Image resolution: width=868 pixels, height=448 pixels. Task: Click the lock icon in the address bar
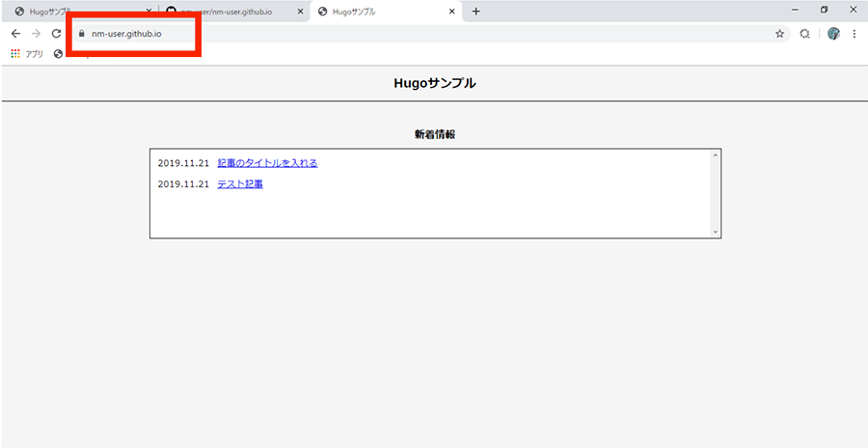[x=82, y=34]
